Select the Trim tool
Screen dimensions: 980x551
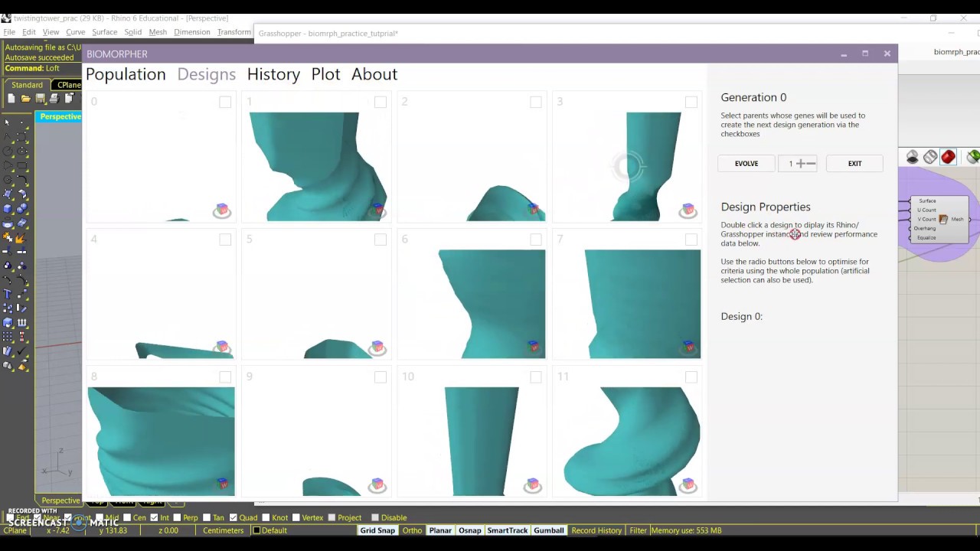click(x=8, y=251)
